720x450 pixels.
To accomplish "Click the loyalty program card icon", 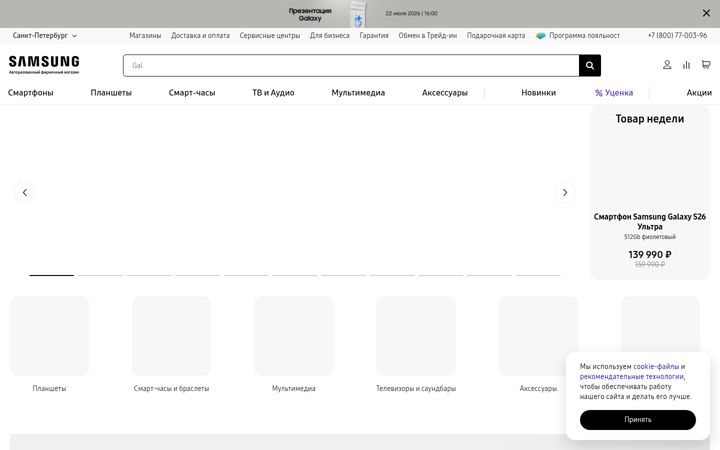I will (540, 36).
